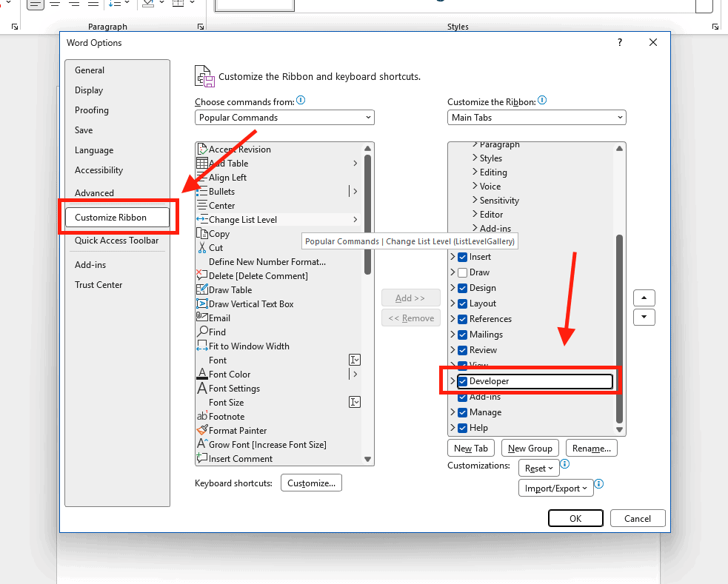Screen dimensions: 728x584
Task: Expand the Sensitivity group node
Action: [475, 200]
